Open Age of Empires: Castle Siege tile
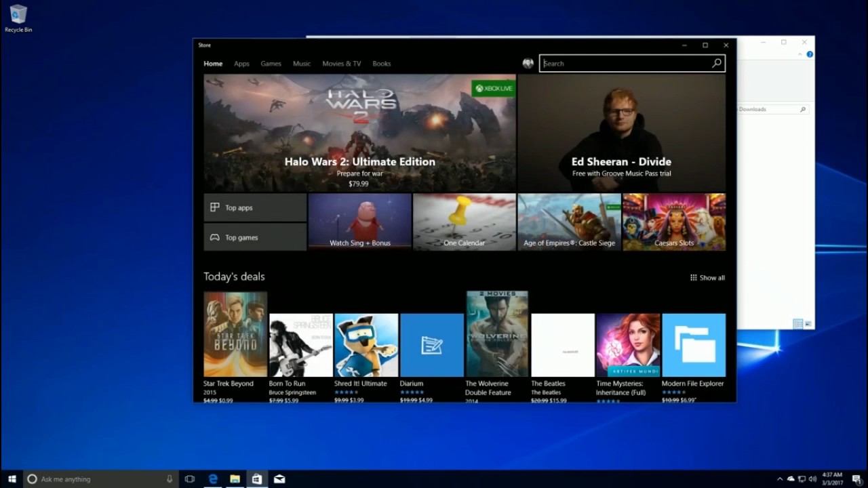Image resolution: width=868 pixels, height=488 pixels. 569,222
